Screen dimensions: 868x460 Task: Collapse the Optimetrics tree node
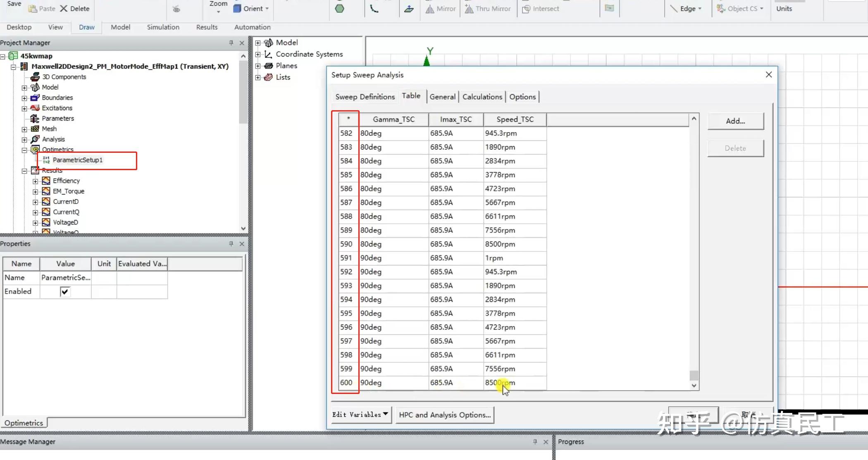click(x=24, y=150)
